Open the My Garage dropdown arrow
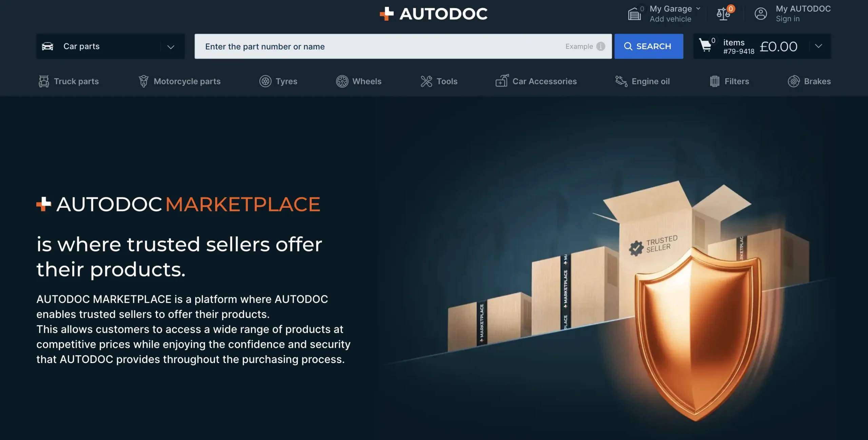 [698, 9]
